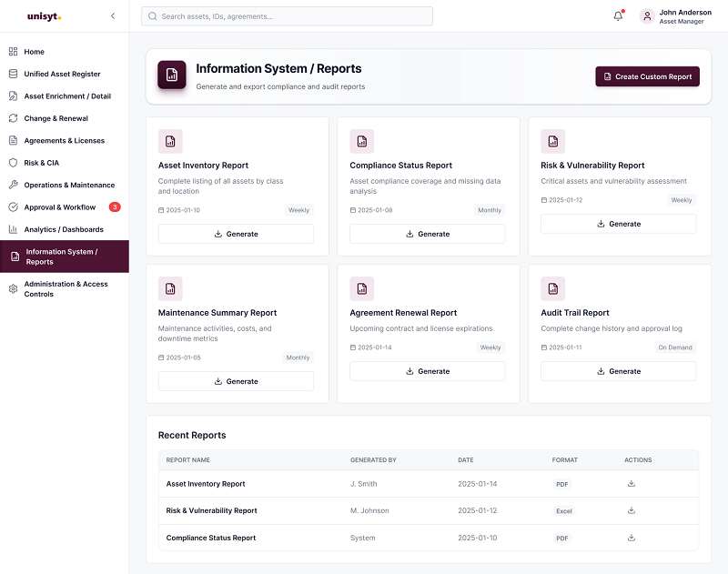Image resolution: width=728 pixels, height=574 pixels.
Task: Click the John Anderson user avatar icon
Action: (647, 16)
